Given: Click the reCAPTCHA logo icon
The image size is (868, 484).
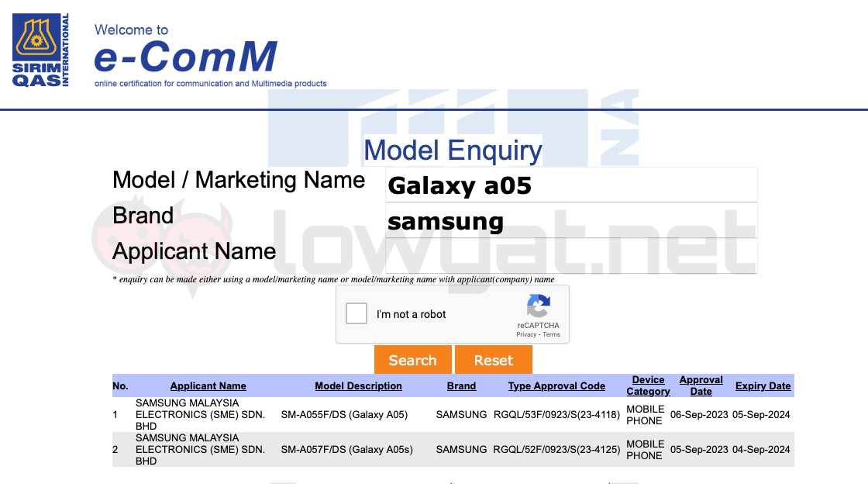Looking at the screenshot, I should [x=538, y=306].
